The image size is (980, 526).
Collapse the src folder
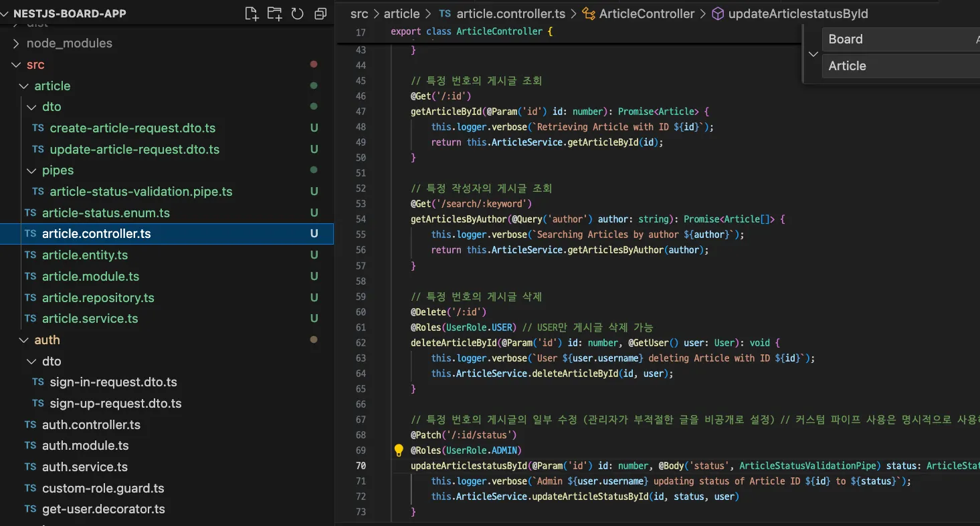[16, 65]
